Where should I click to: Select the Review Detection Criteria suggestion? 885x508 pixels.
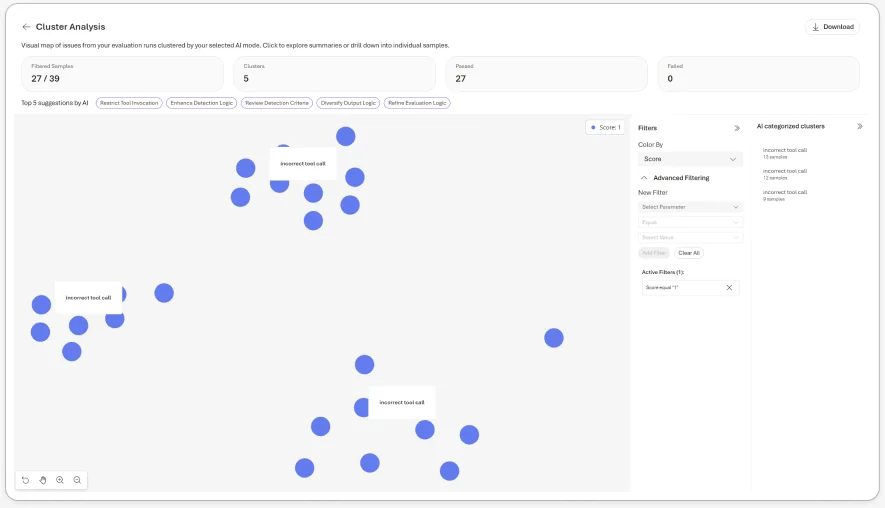click(x=277, y=103)
